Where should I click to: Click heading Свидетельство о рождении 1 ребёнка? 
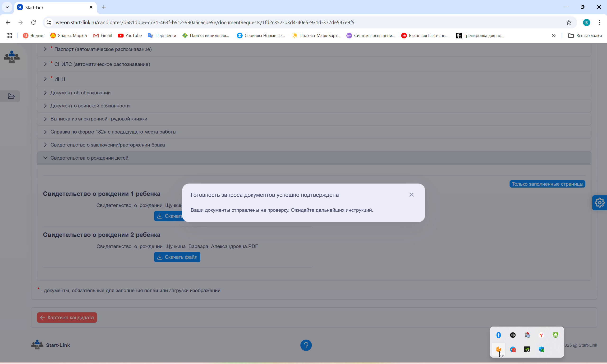click(101, 194)
